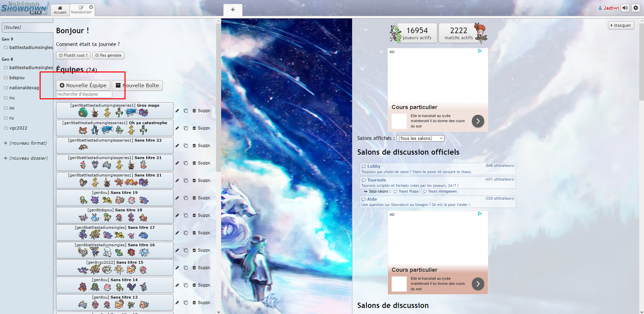
Task: Open the settings gear options
Action: [636, 8]
